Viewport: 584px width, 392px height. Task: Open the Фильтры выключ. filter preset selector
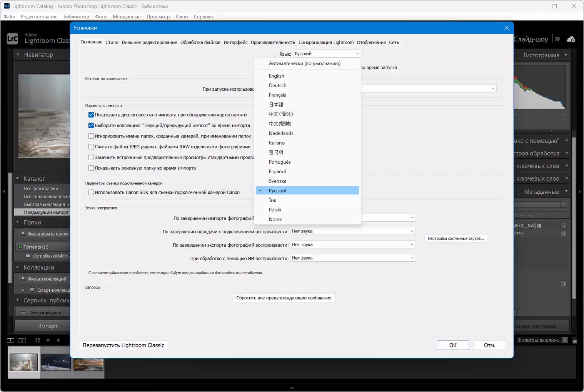click(x=542, y=340)
